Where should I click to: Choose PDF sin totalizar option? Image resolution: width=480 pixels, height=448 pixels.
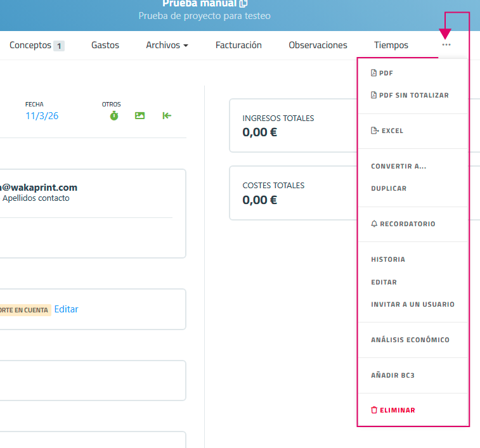tap(410, 96)
